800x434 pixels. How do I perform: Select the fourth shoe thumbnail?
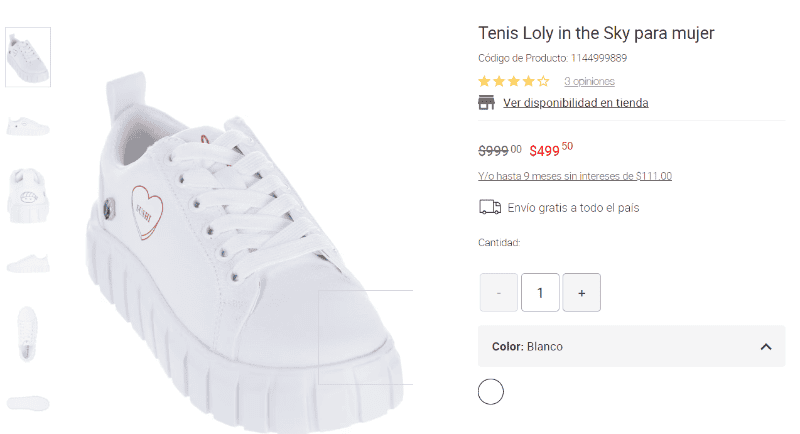point(28,263)
